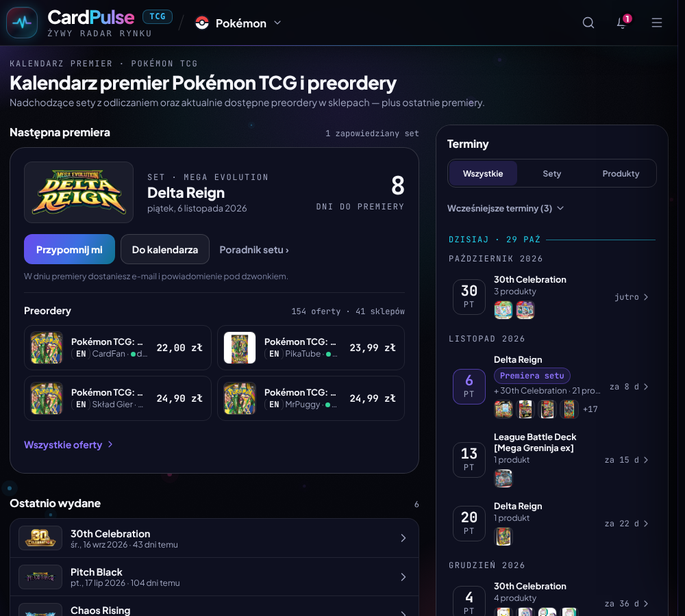Click the Delta Reign set logo
Viewport: 685px width, 616px height.
[x=79, y=192]
